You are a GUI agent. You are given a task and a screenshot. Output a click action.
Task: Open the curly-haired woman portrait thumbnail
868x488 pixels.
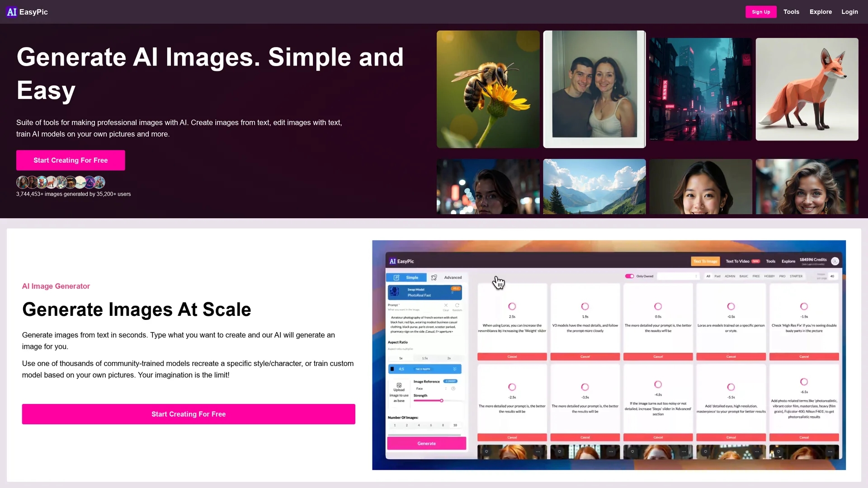(x=807, y=187)
